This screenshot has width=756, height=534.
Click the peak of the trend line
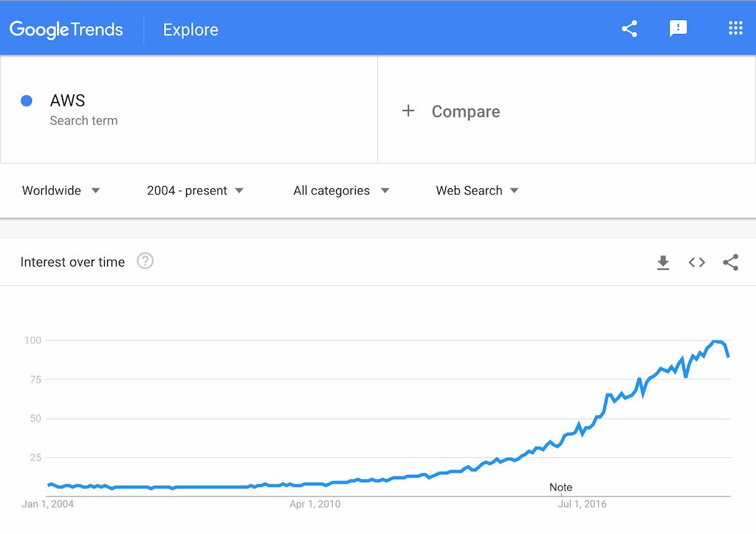click(714, 341)
